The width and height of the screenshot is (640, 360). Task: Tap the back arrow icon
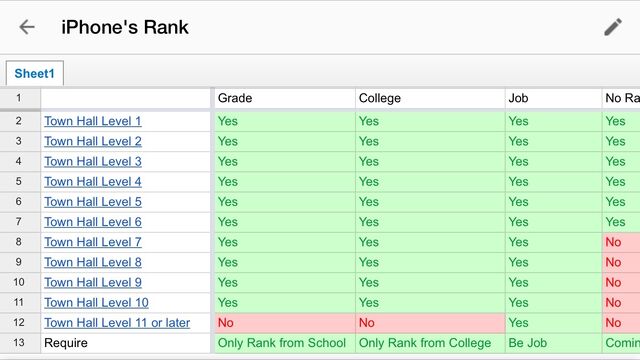point(27,27)
